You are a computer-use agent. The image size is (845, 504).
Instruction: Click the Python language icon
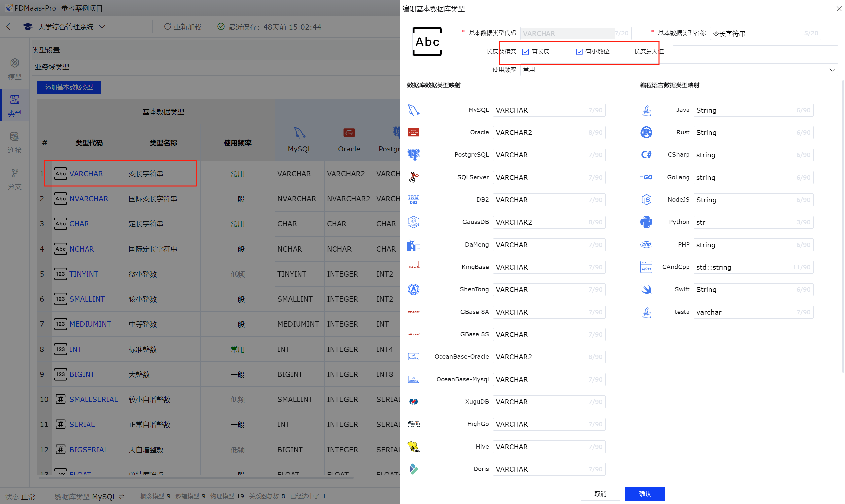(x=646, y=222)
